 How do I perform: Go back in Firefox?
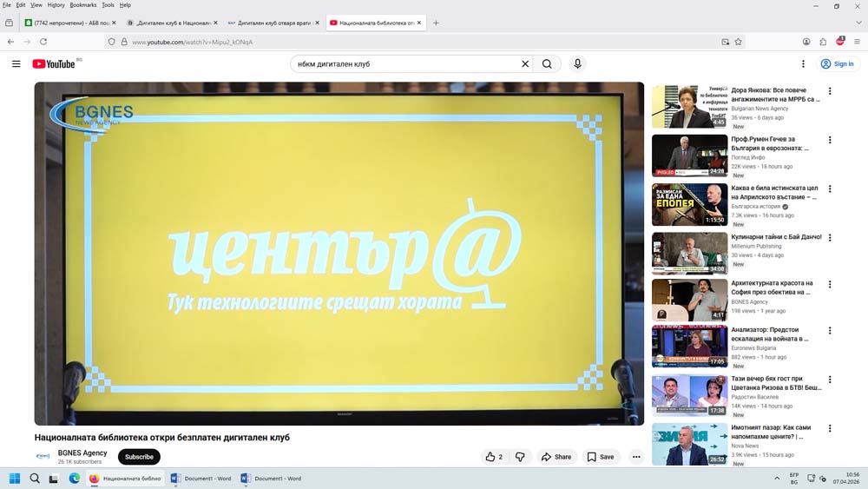(x=10, y=42)
